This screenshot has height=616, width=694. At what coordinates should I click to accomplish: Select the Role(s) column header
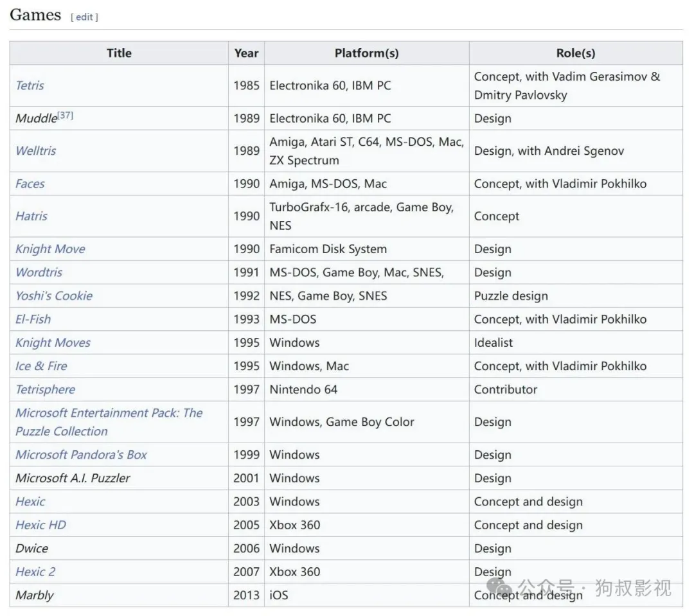[x=576, y=53]
